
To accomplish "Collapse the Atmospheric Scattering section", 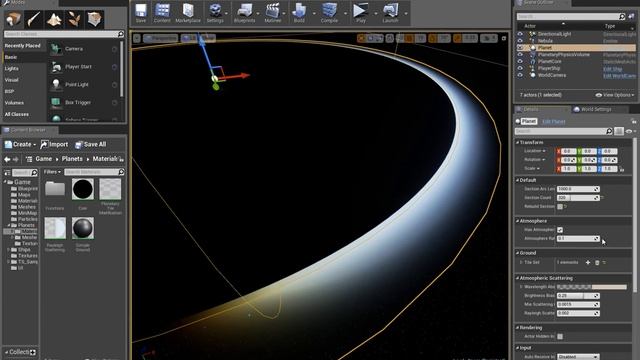I will pos(518,278).
